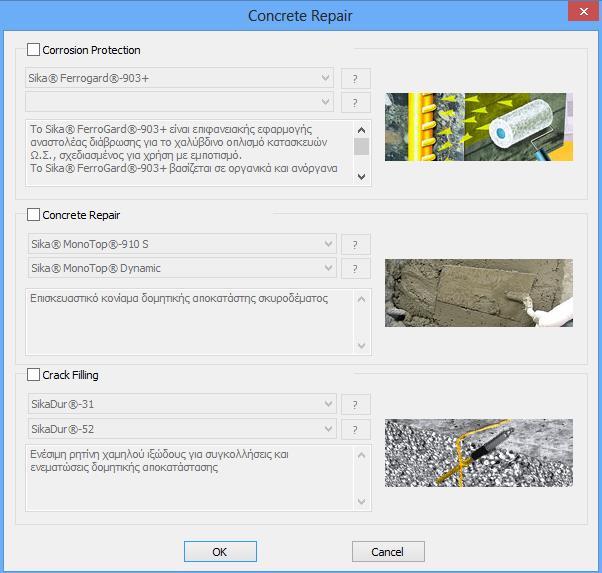The image size is (602, 573).
Task: Open the SikaDur-52 dropdown
Action: pos(182,429)
